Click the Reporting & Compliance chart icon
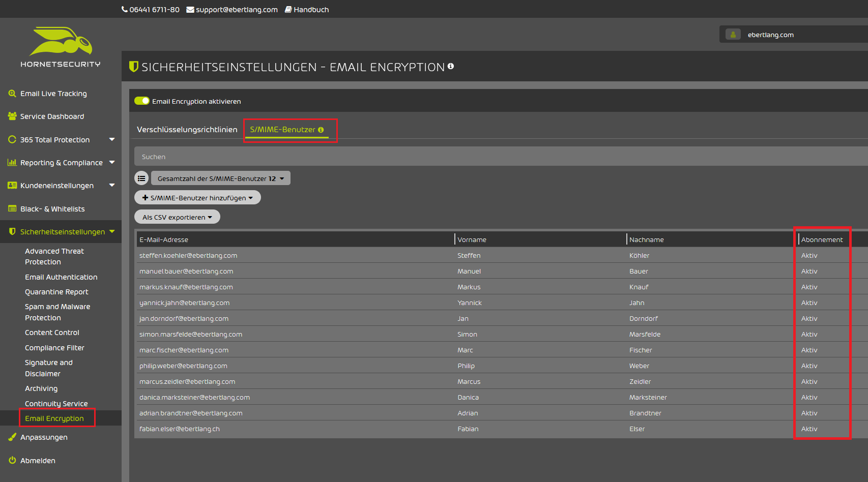Screen dimensions: 868x482 [x=12, y=162]
